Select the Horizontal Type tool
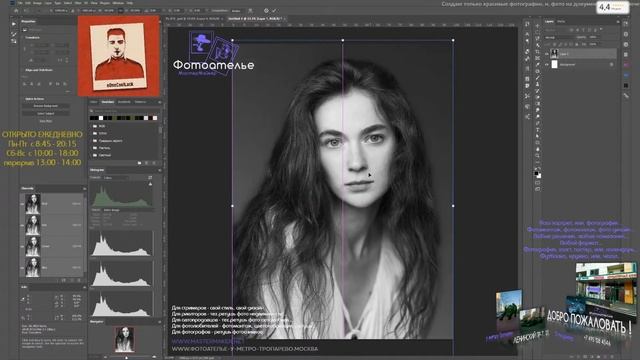This screenshot has width=640, height=360. tap(538, 130)
